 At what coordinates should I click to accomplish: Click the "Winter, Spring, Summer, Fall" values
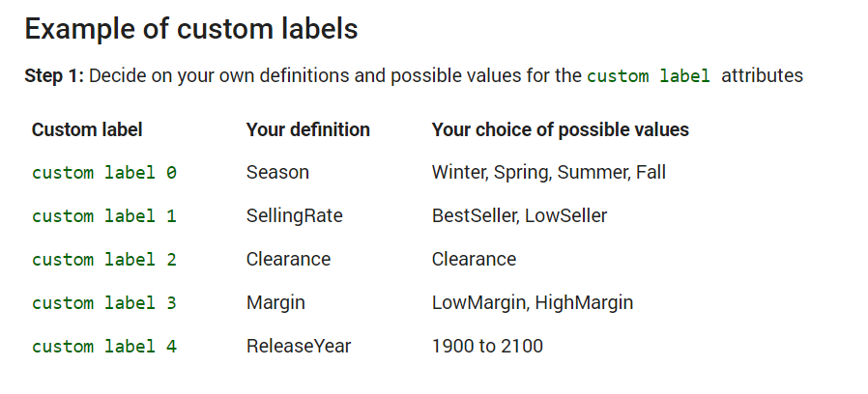click(x=548, y=173)
